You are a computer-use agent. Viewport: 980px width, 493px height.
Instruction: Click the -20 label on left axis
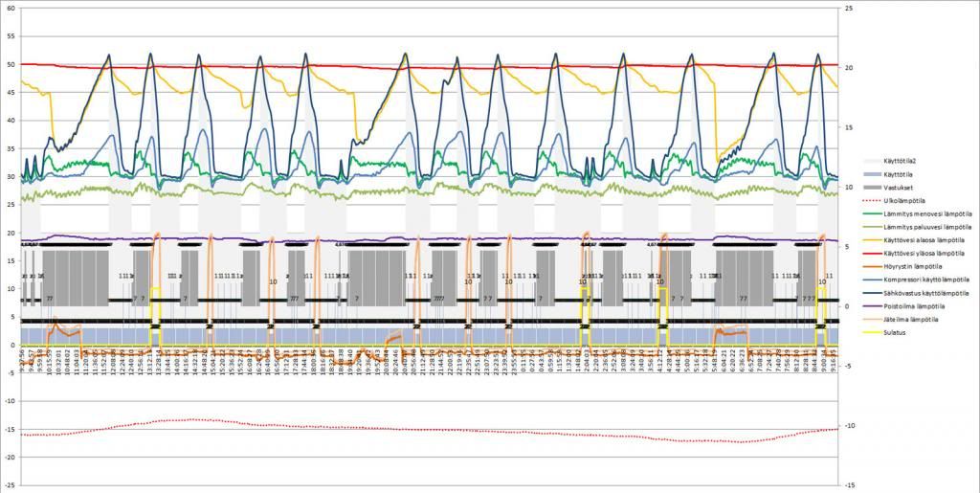11,458
